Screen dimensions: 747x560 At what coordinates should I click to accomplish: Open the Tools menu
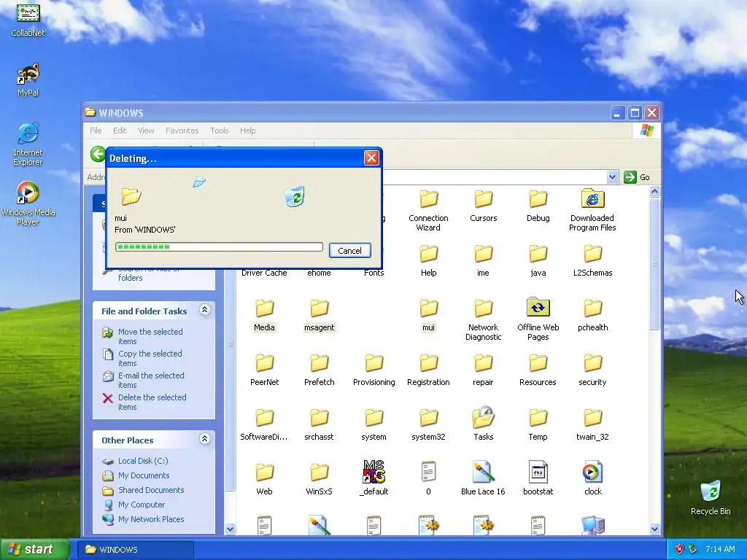point(219,131)
